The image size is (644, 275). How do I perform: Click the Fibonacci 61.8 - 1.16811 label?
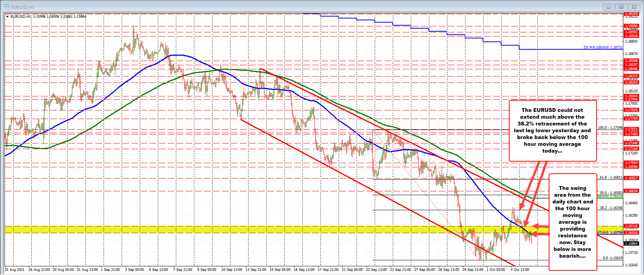pos(611,177)
